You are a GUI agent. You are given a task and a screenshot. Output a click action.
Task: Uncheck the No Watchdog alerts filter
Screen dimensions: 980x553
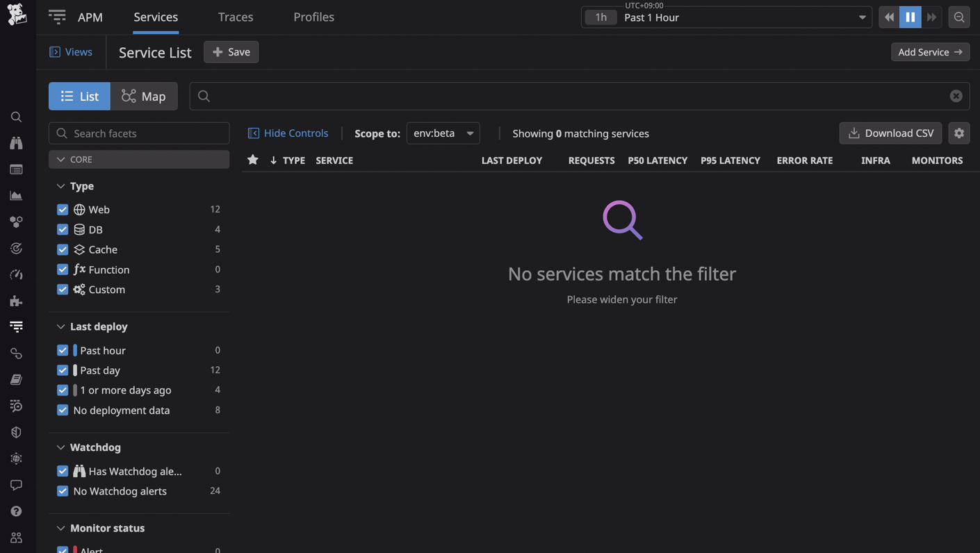63,490
